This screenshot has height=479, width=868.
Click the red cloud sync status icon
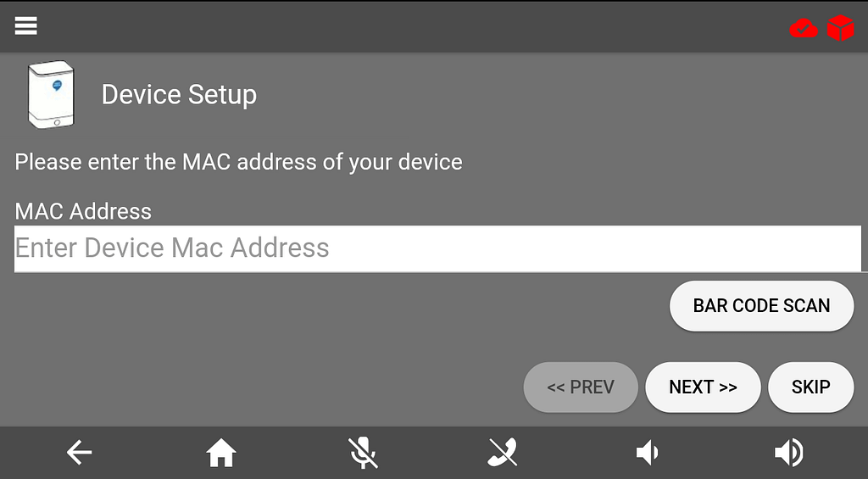tap(804, 28)
